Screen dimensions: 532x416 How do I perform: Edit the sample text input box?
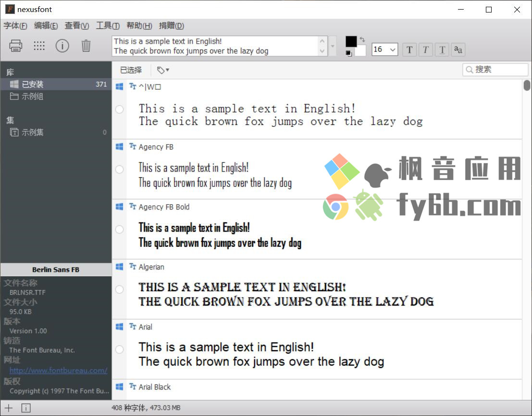215,46
